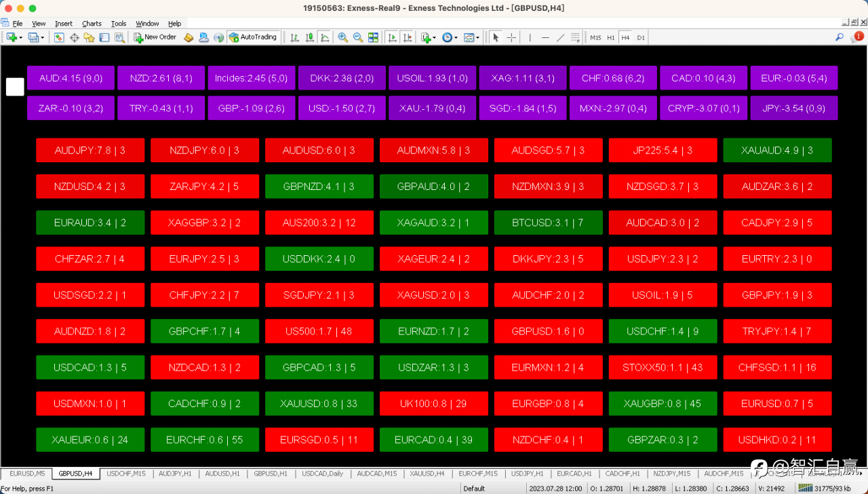Switch to the USDCAD,Daily chart tab
Image resolution: width=868 pixels, height=494 pixels.
[x=323, y=474]
